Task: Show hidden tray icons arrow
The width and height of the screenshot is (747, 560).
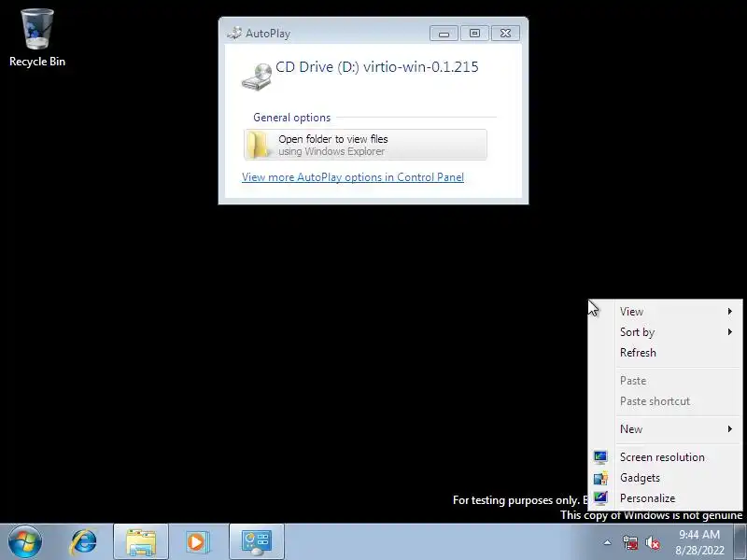Action: tap(608, 542)
